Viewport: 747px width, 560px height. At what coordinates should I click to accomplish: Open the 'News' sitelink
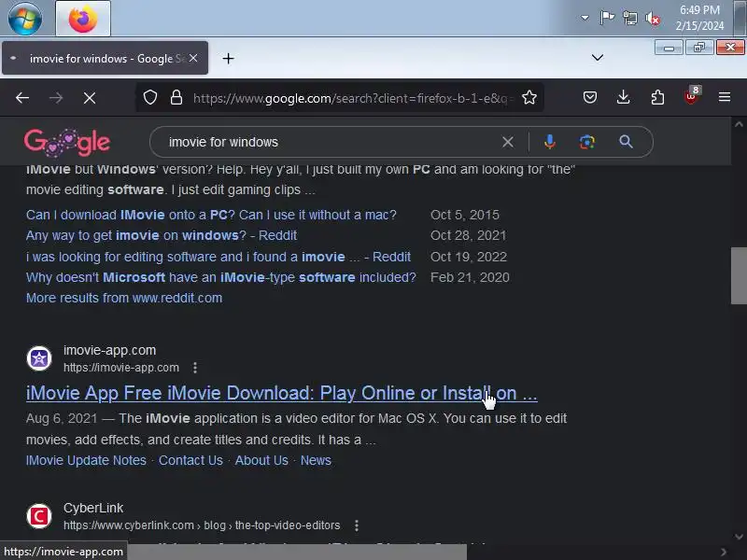[x=316, y=460]
